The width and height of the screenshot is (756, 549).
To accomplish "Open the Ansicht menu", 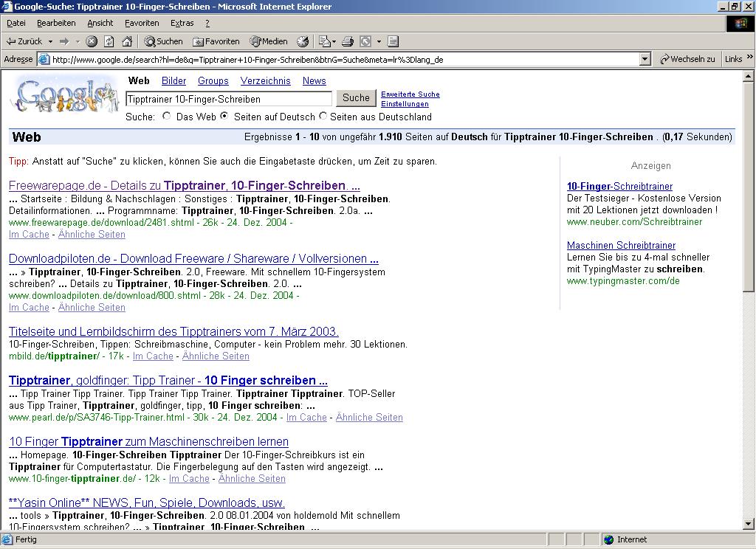I will tap(100, 23).
